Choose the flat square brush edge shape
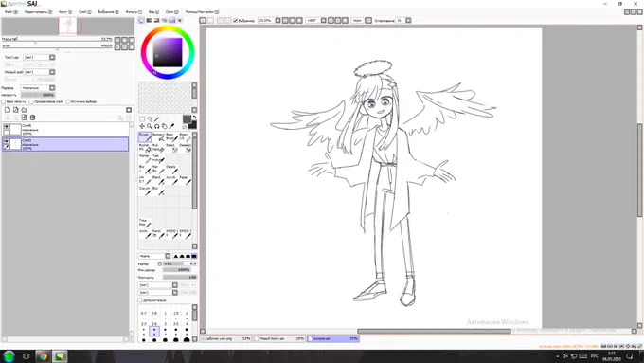Screen dimensions: 644x363 pos(194,256)
